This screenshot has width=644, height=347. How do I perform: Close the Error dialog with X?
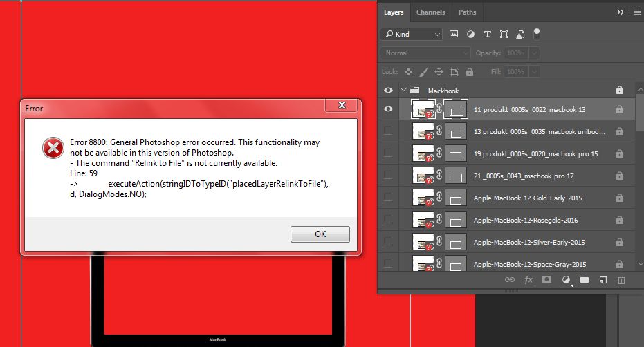pos(342,105)
